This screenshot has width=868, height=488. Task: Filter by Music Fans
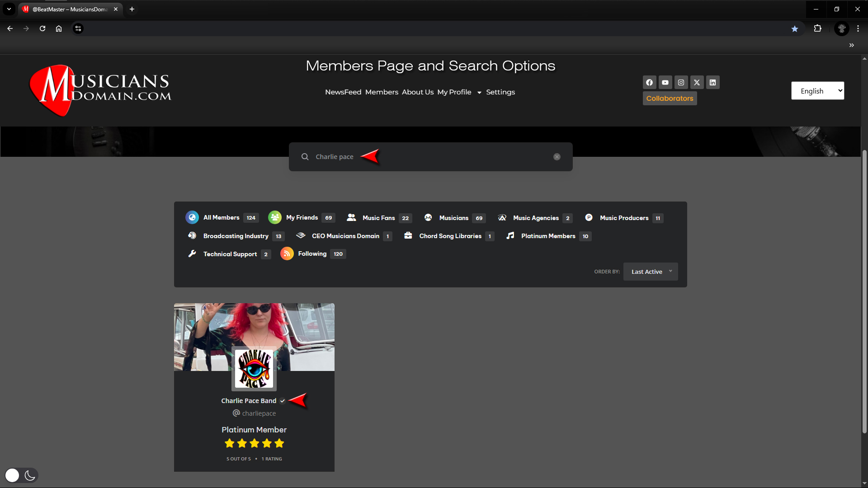click(x=379, y=218)
